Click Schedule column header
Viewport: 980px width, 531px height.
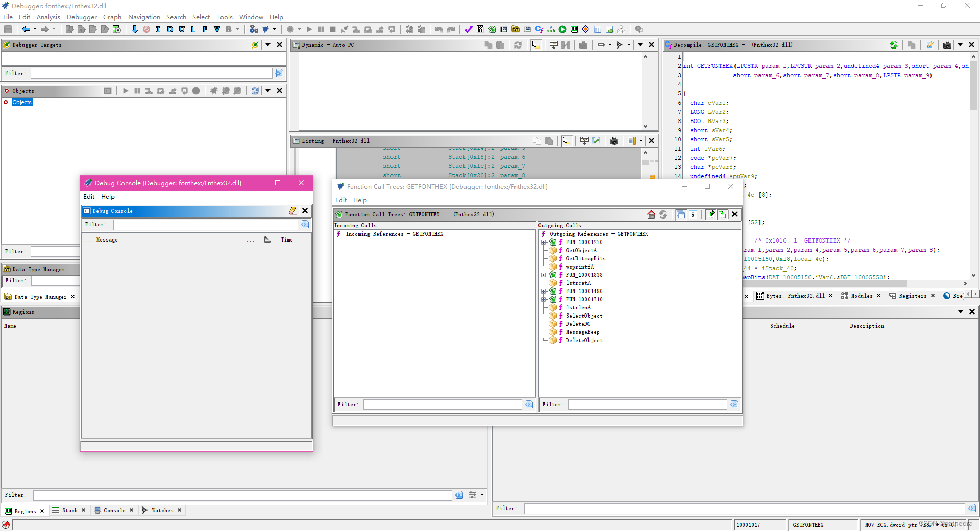point(782,326)
